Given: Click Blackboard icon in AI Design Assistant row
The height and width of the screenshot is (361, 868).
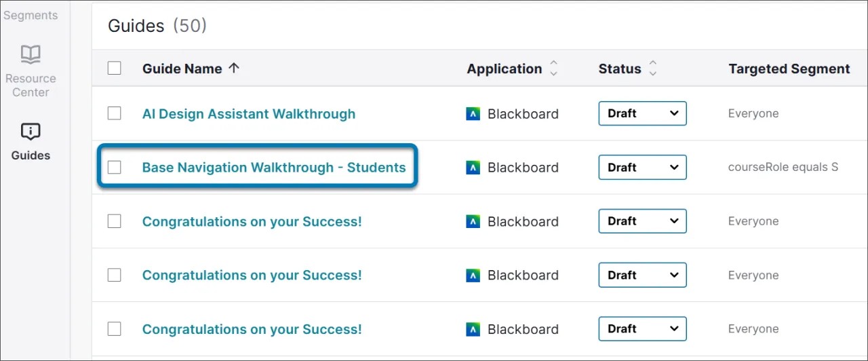Looking at the screenshot, I should click(x=473, y=114).
